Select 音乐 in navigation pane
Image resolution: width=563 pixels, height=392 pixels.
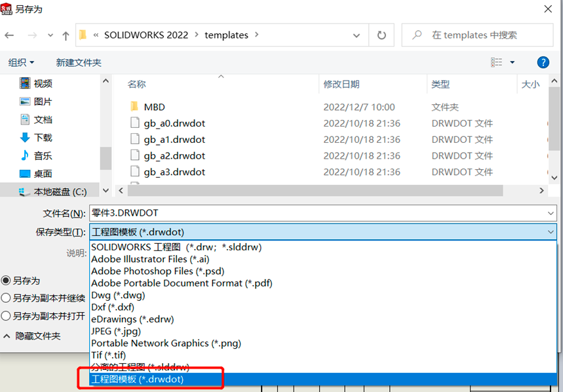click(x=36, y=155)
